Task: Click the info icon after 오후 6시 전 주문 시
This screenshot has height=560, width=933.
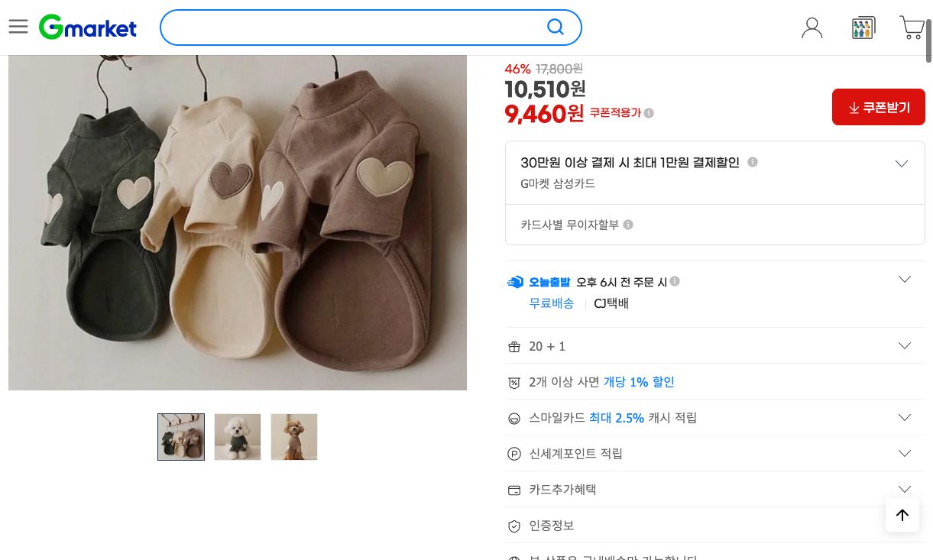Action: 675,281
